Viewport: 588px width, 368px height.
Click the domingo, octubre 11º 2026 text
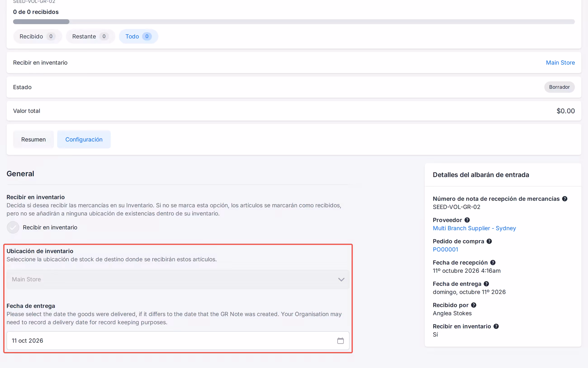point(469,292)
